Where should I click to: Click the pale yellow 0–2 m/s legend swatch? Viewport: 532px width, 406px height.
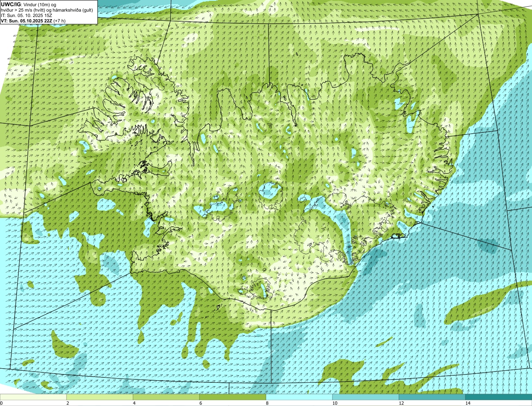pyautogui.click(x=33, y=397)
